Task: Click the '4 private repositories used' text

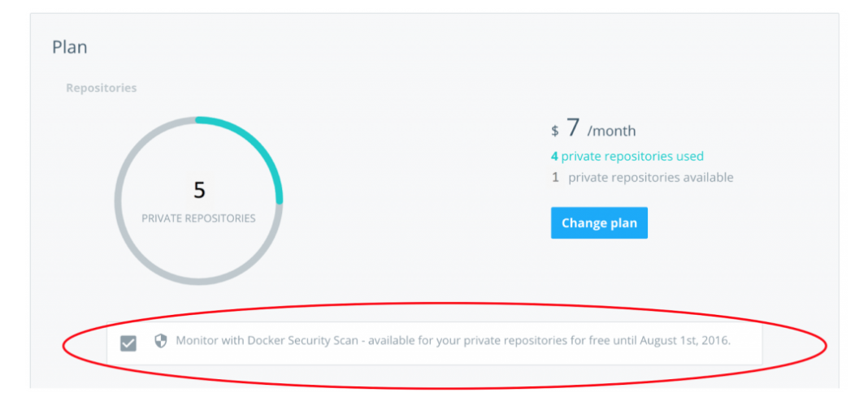Action: tap(627, 157)
